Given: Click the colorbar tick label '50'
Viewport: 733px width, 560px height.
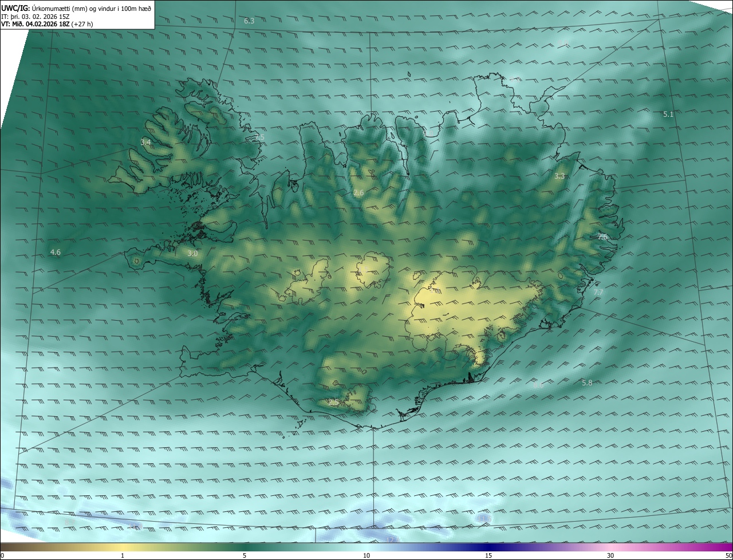Looking at the screenshot, I should pos(728,555).
